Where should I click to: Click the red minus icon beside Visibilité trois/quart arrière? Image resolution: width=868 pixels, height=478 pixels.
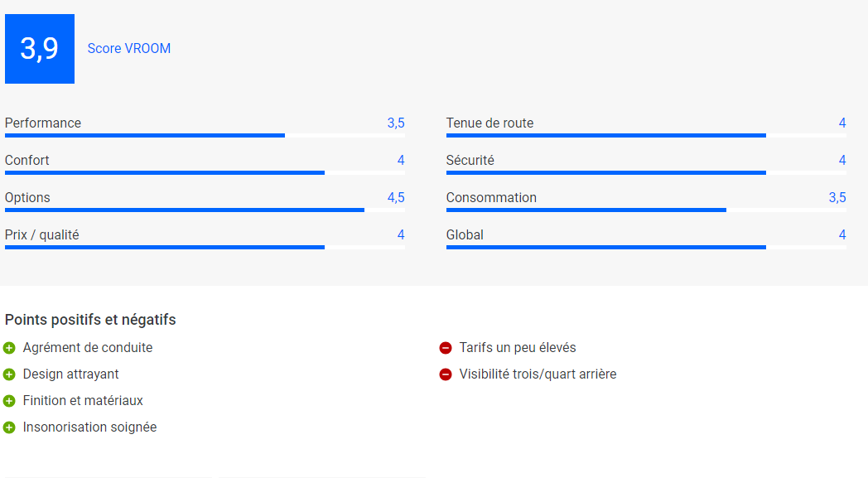(446, 374)
